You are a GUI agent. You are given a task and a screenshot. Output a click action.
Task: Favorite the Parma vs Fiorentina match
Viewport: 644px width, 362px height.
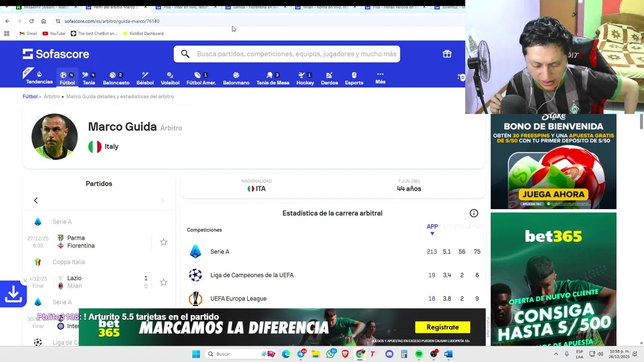(164, 242)
